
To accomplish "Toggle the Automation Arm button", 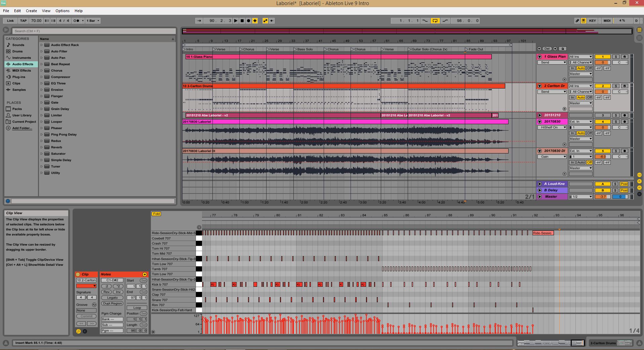I will click(265, 21).
